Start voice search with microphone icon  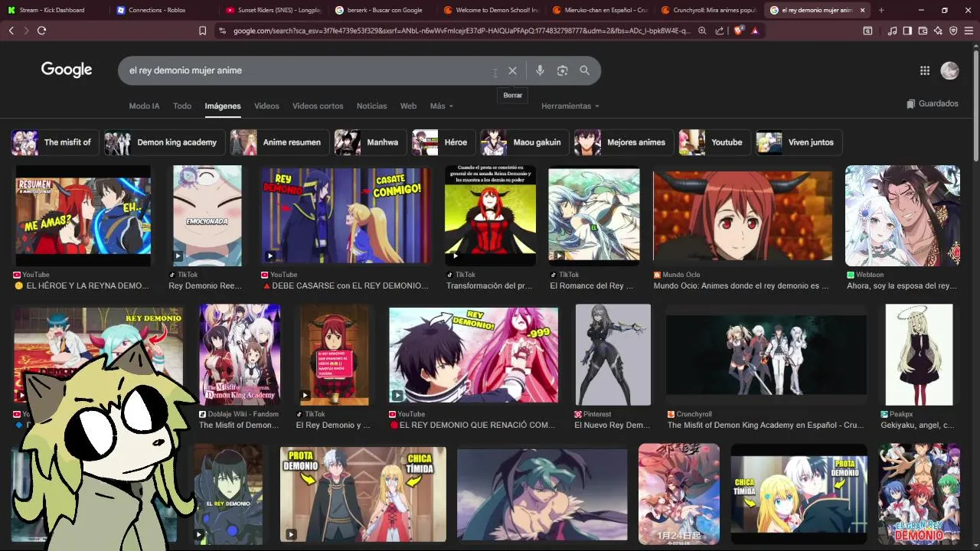pos(540,70)
